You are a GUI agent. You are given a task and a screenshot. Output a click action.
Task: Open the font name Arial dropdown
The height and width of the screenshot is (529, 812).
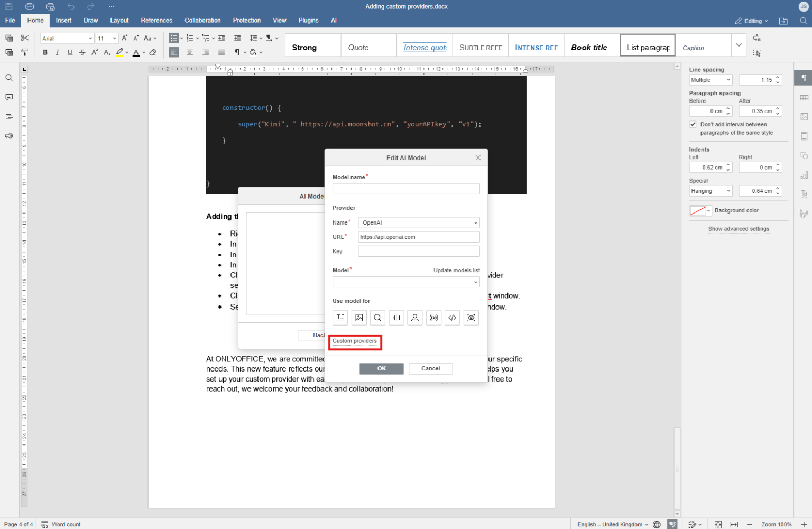click(x=90, y=38)
